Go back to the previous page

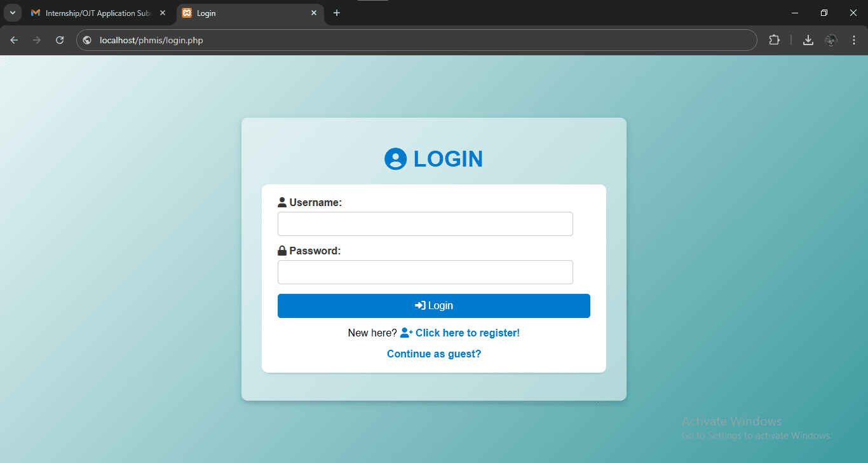pyautogui.click(x=14, y=40)
